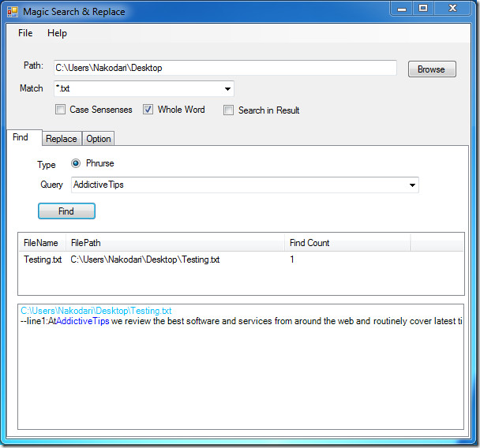The image size is (480, 448).
Task: Sort results by FilePath column header
Action: [174, 243]
